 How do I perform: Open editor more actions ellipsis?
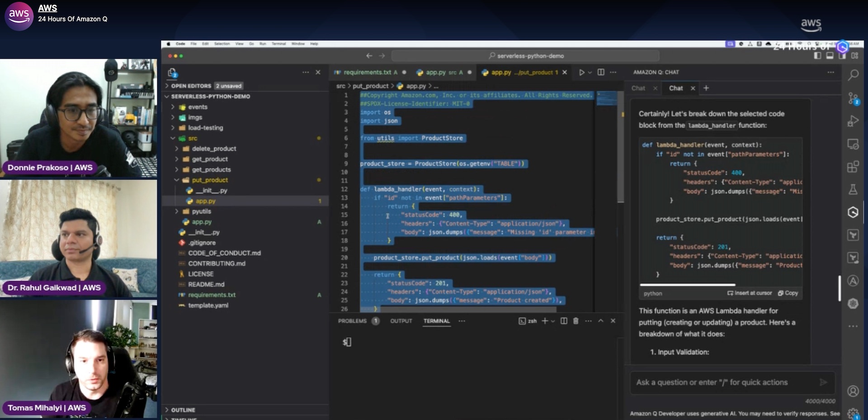coord(613,72)
